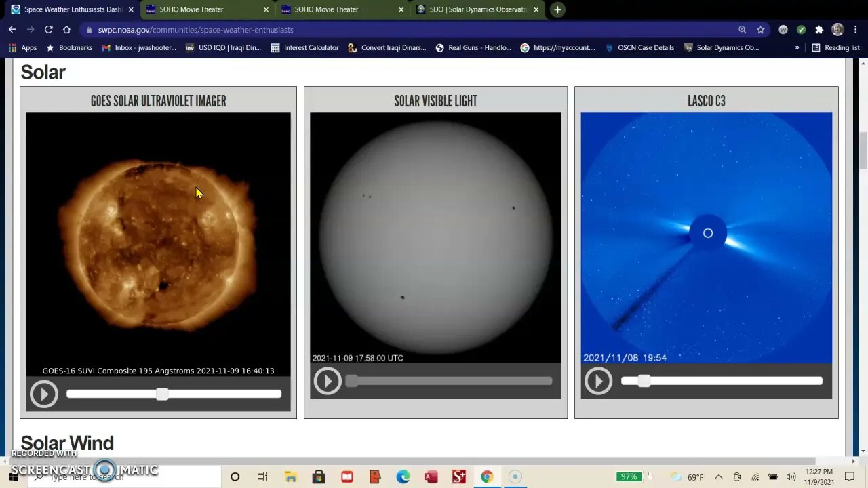Image resolution: width=868 pixels, height=488 pixels.
Task: Open the Real Guns bookmark
Action: tap(473, 47)
